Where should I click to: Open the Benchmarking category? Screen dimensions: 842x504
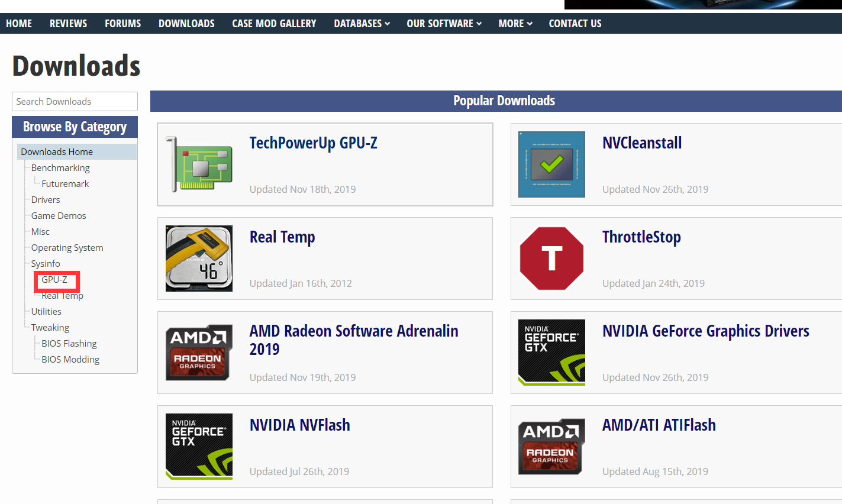(60, 168)
